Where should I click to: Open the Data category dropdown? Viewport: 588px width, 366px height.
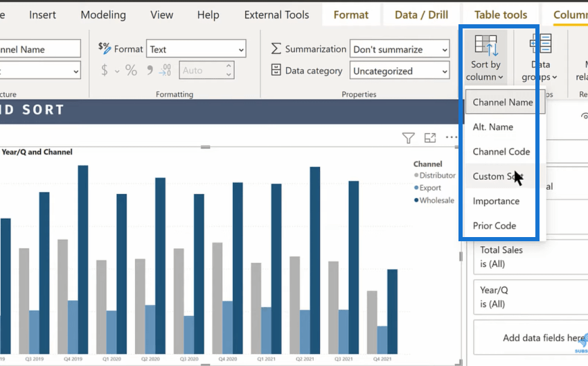(400, 71)
